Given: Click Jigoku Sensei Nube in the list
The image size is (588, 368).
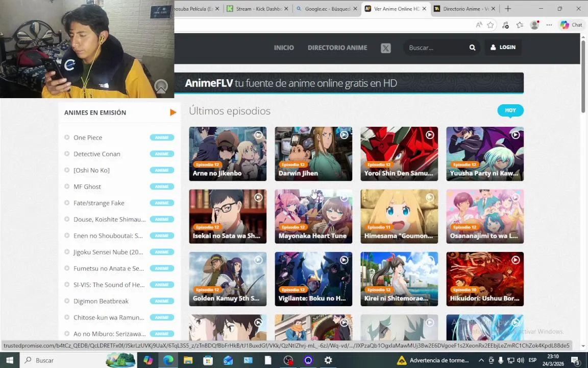Looking at the screenshot, I should 108,252.
